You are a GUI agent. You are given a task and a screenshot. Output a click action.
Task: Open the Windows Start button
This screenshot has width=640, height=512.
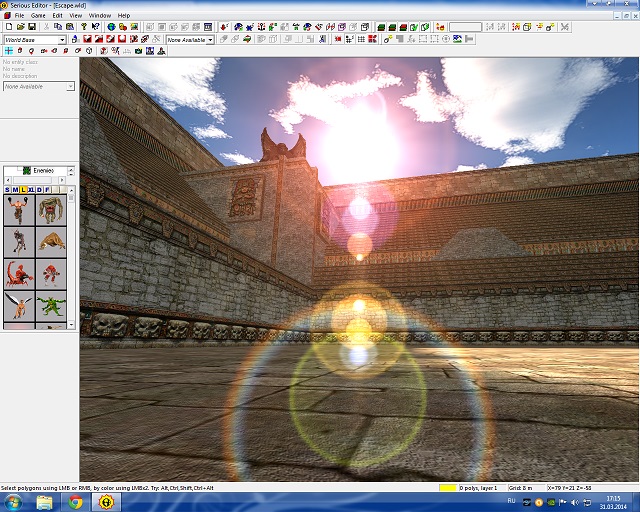click(x=13, y=502)
